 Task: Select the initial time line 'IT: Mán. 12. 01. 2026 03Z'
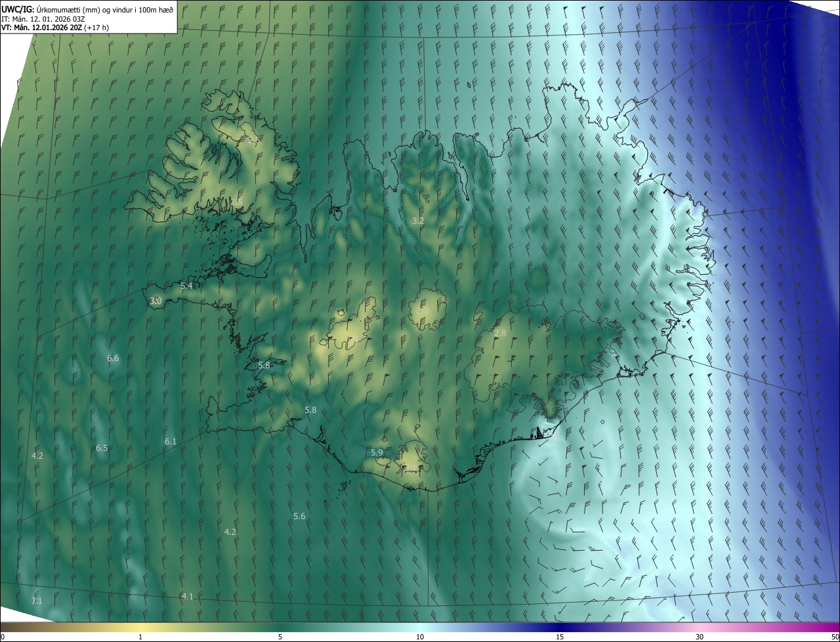click(x=43, y=18)
